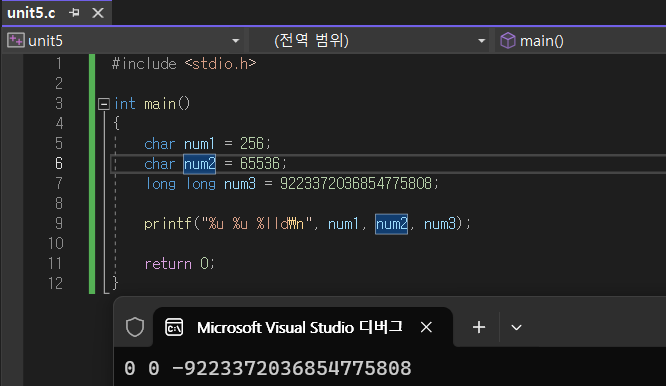Toggle the pin on unit5.c tab
This screenshot has height=386, width=666.
point(74,13)
